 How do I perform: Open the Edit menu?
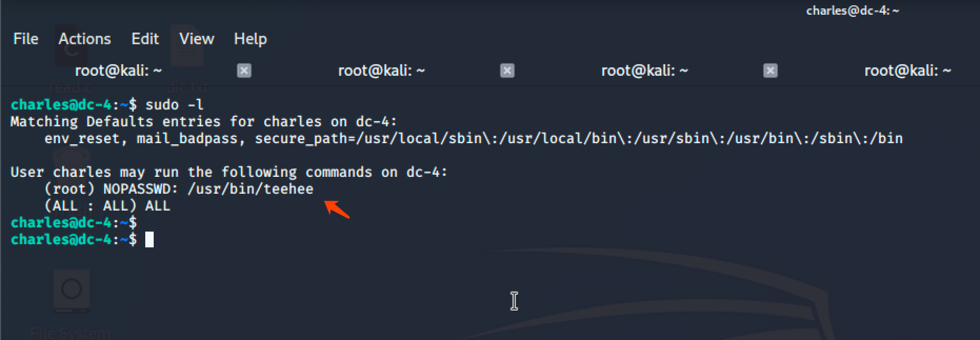pos(145,39)
